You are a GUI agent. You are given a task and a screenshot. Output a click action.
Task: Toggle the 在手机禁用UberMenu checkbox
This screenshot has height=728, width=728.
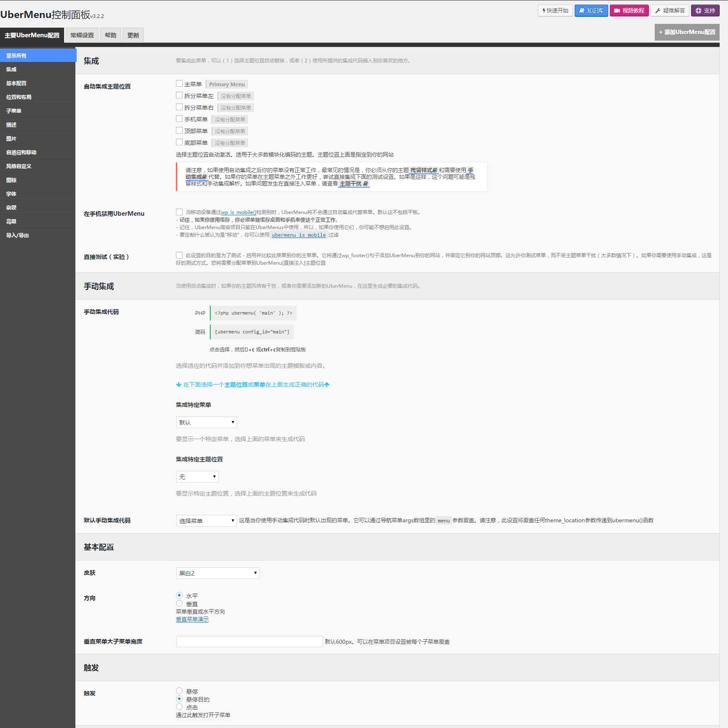tap(179, 212)
